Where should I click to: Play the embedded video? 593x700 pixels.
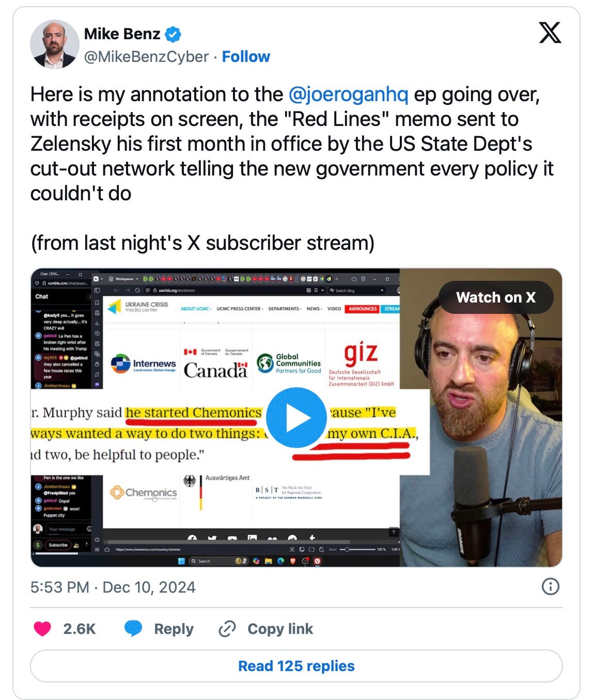tap(296, 418)
